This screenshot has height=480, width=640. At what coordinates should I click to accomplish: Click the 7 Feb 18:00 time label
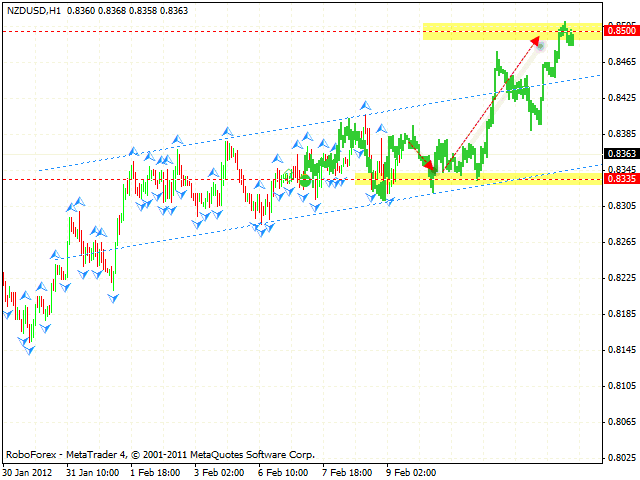pos(346,470)
